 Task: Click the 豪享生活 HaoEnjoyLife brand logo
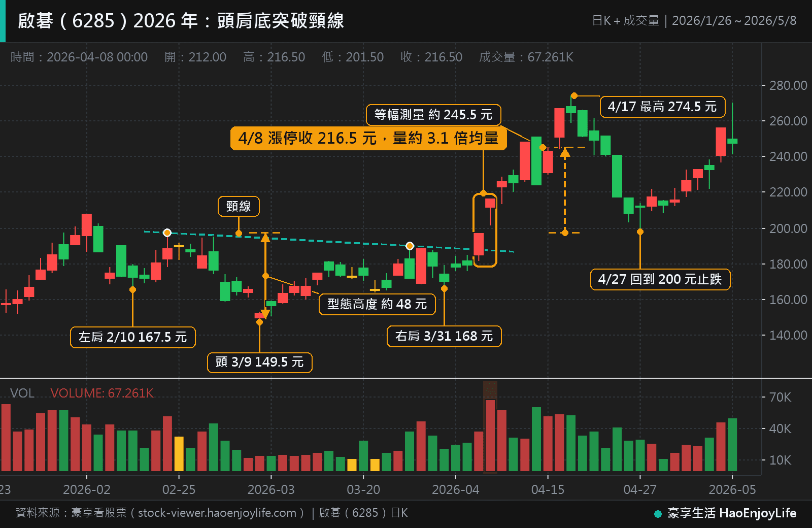pos(726,513)
